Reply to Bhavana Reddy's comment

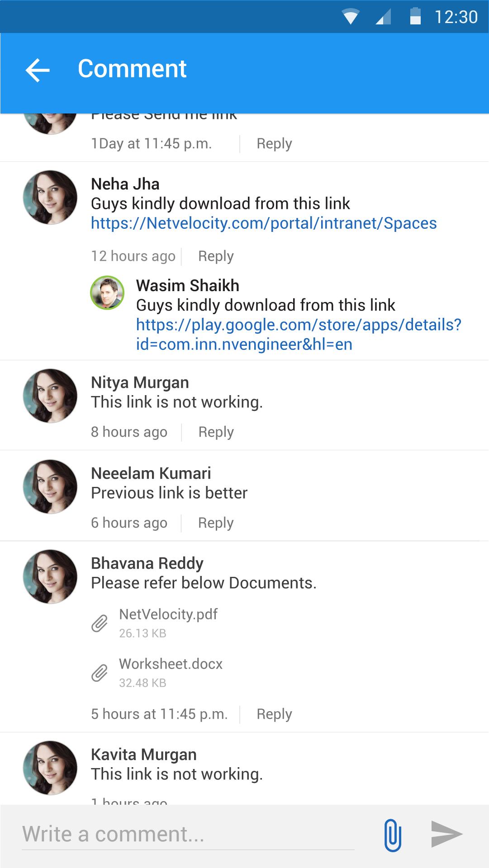[274, 714]
